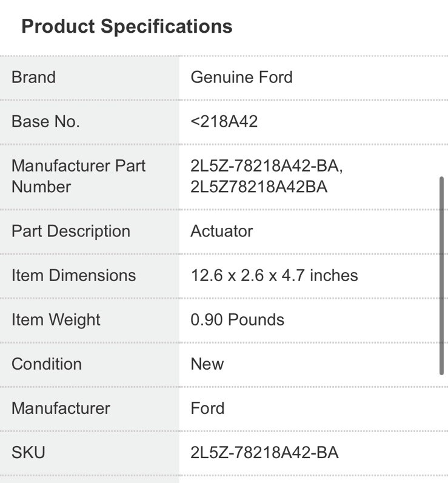Click the Ford manufacturer value
The width and height of the screenshot is (448, 483).
click(207, 408)
